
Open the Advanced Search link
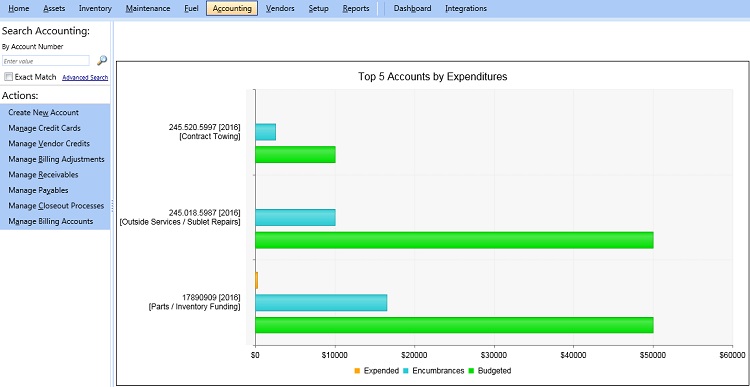(85, 77)
